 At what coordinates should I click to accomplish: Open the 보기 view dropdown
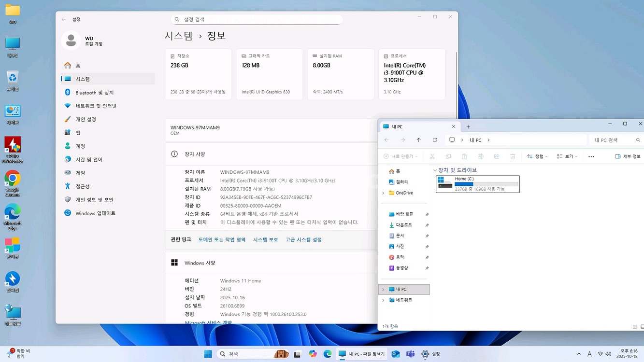[x=567, y=156]
